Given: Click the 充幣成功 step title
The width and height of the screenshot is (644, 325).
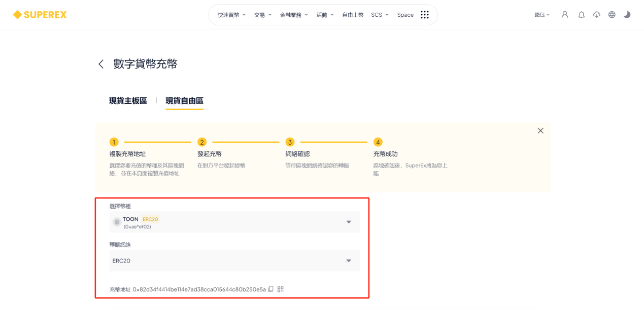Looking at the screenshot, I should [386, 154].
